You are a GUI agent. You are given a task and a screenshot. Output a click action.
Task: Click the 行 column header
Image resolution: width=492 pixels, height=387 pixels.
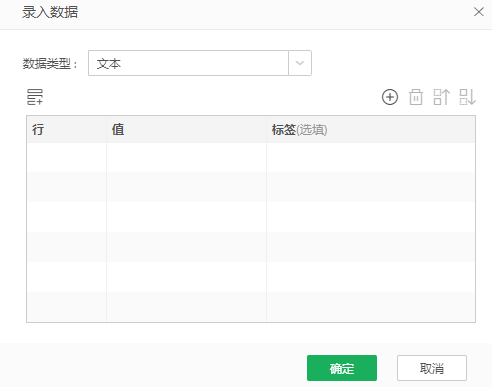(67, 130)
